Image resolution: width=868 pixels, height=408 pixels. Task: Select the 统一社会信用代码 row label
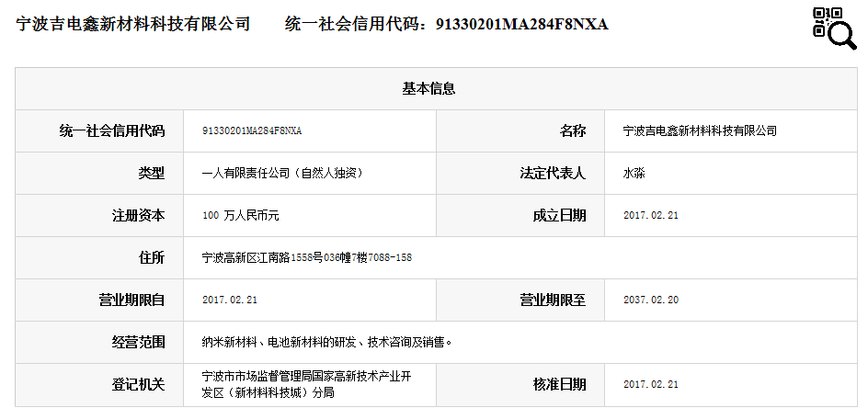[x=112, y=131]
